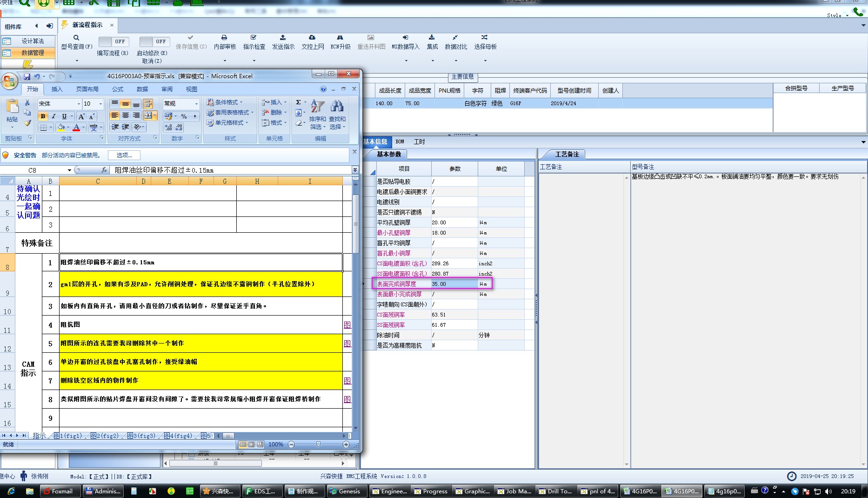Viewport: 868px width, 498px height.
Task: Open the 图 link in row 阻抗图
Action: tap(347, 325)
